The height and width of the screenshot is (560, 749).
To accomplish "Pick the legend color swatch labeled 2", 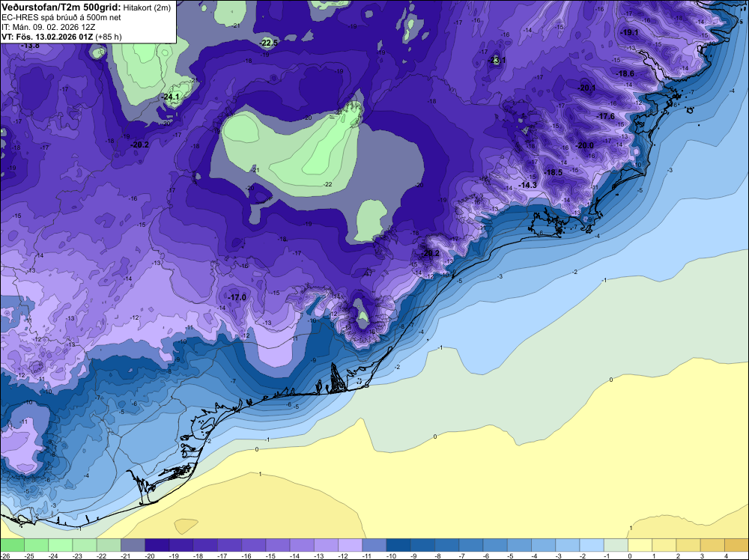I will pos(688,545).
